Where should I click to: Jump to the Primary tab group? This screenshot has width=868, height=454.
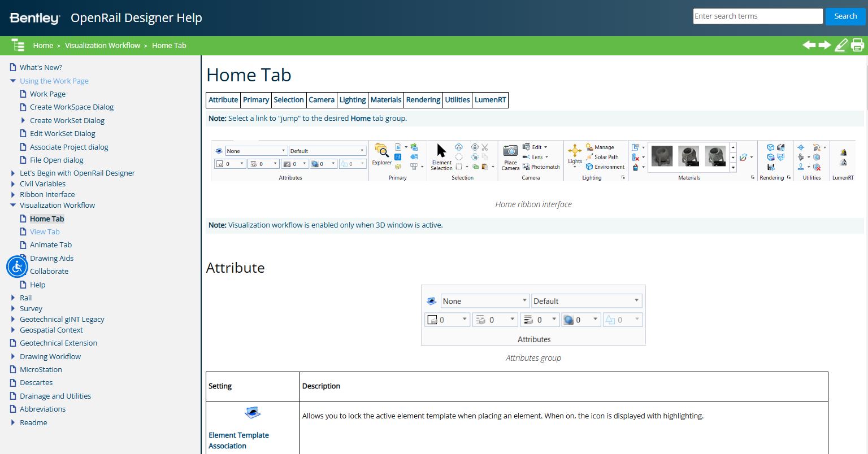click(x=256, y=100)
